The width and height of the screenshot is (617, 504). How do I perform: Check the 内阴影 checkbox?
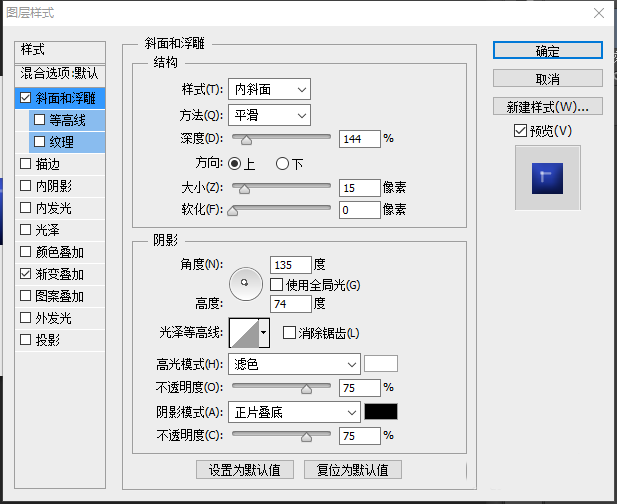point(26,186)
